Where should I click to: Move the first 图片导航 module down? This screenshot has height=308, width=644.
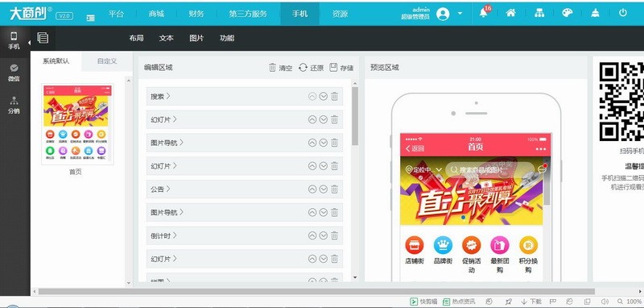tap(324, 143)
